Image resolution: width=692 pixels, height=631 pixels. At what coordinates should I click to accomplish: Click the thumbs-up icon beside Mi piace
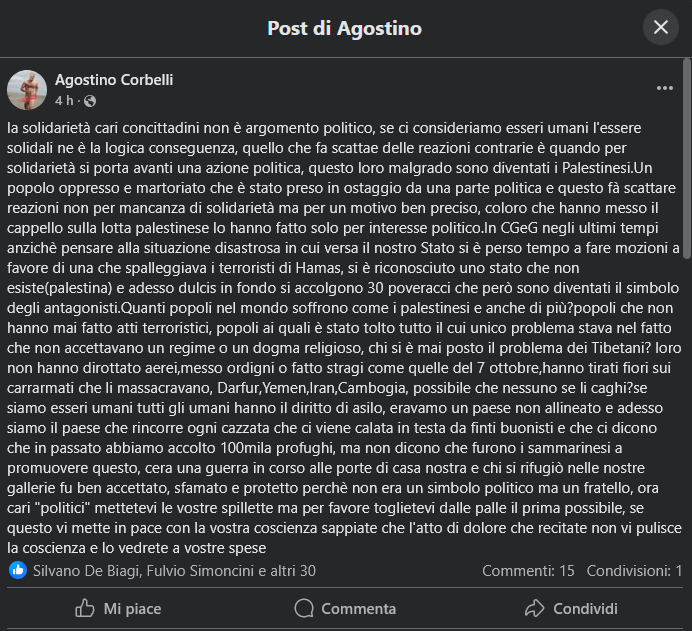(84, 608)
